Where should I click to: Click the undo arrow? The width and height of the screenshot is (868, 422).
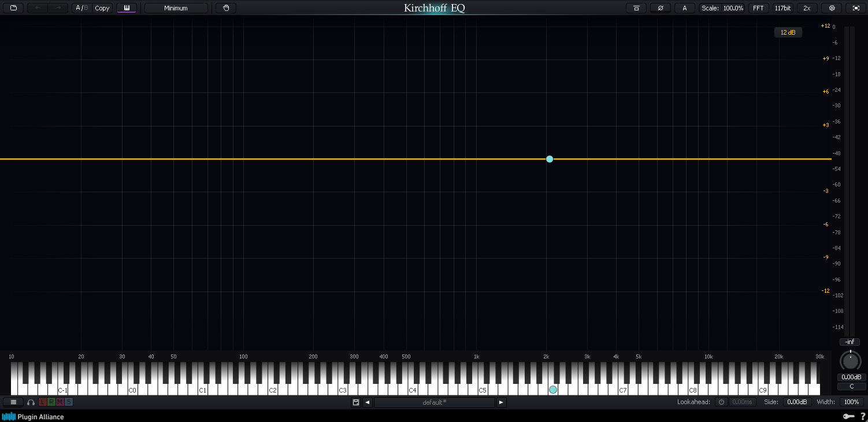point(38,8)
